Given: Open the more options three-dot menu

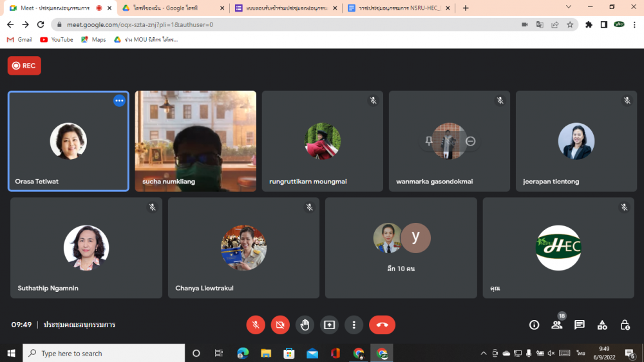Looking at the screenshot, I should tap(354, 325).
